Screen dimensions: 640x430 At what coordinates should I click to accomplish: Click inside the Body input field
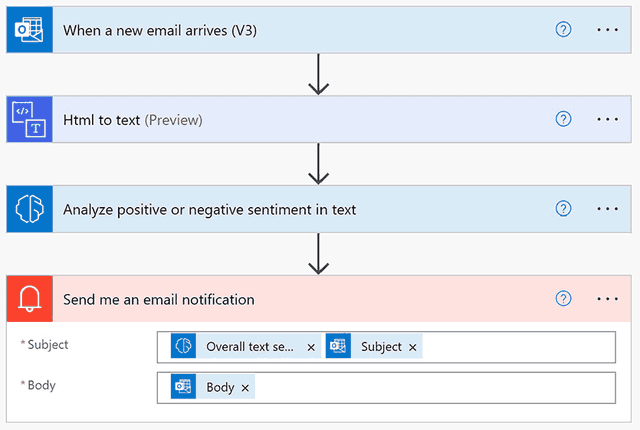point(430,387)
